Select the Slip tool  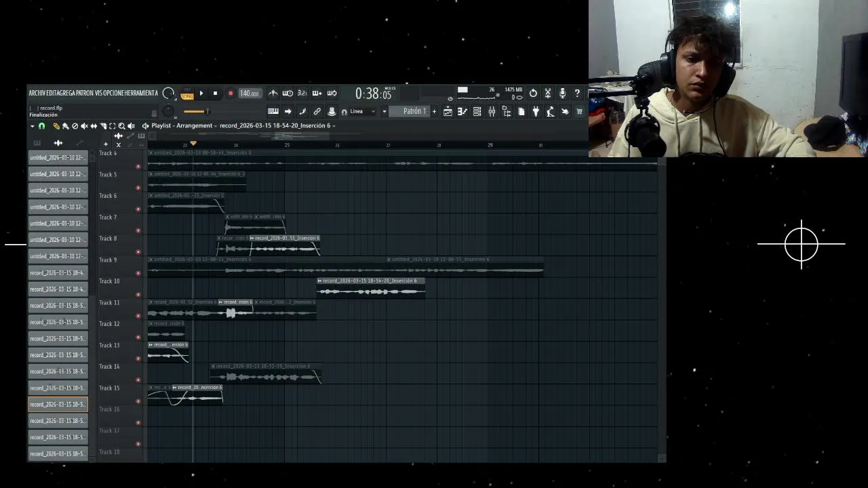point(94,126)
